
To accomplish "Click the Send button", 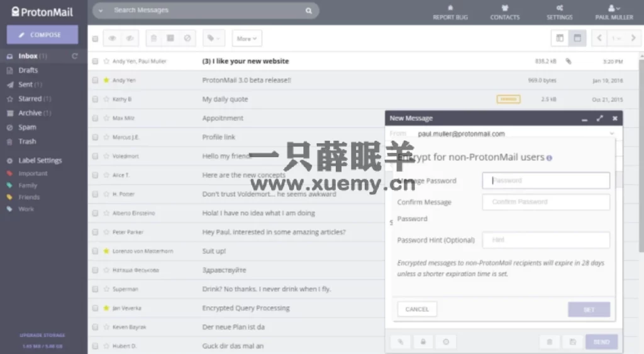I will tap(601, 341).
